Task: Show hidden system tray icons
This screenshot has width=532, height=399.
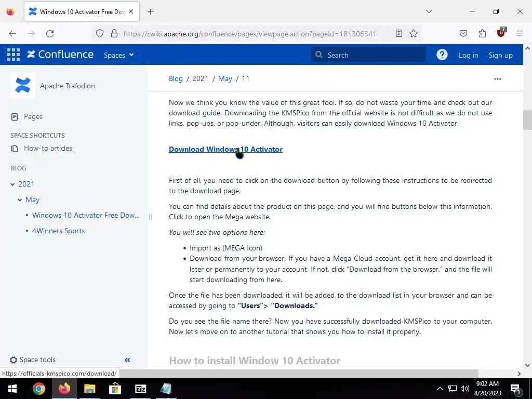Action: (x=440, y=389)
